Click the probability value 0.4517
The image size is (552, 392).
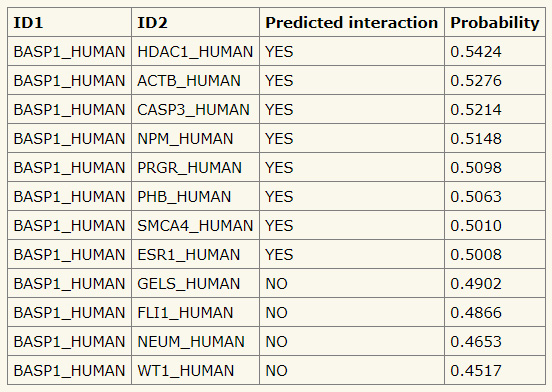tap(476, 371)
